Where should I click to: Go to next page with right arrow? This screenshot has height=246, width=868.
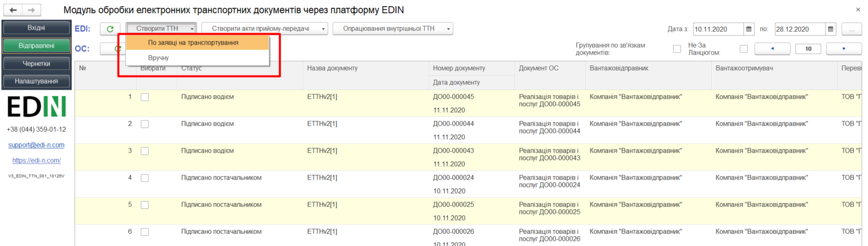[844, 48]
